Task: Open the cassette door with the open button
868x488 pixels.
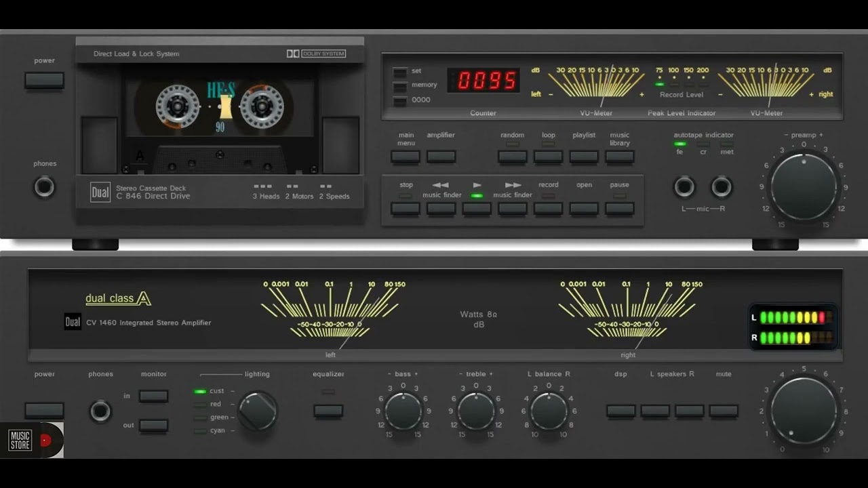Action: coord(584,209)
